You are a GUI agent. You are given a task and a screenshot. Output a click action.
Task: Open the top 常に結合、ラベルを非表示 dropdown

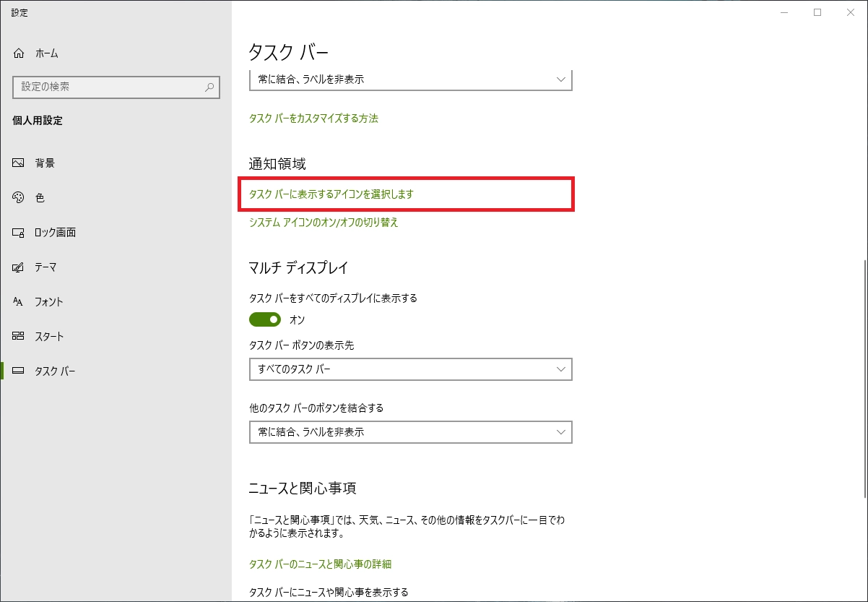tap(410, 79)
